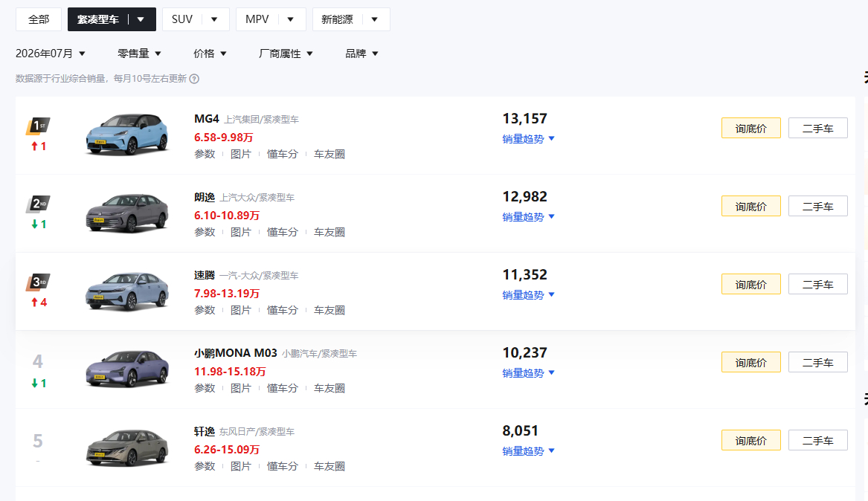
Task: Click 询底价 for 朗逸
Action: [x=750, y=206]
